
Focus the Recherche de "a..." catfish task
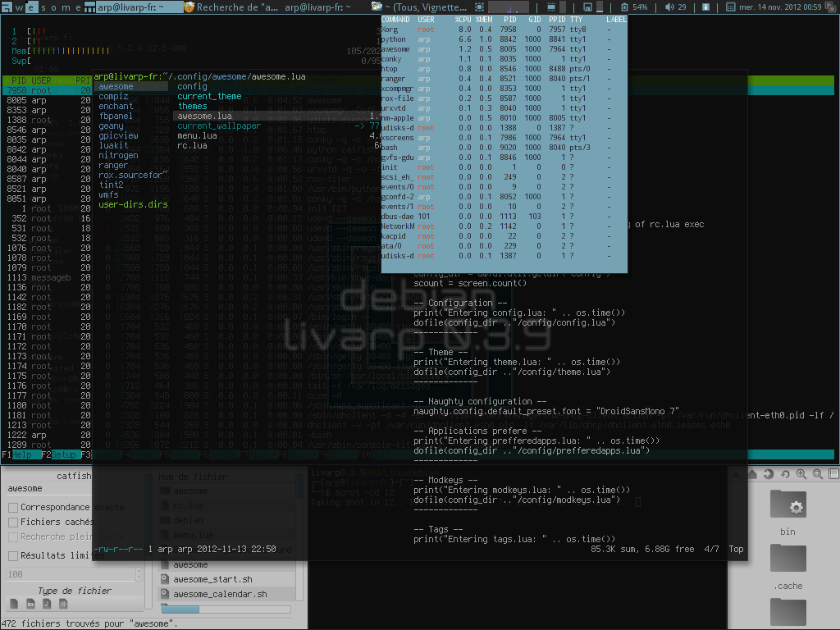point(232,7)
